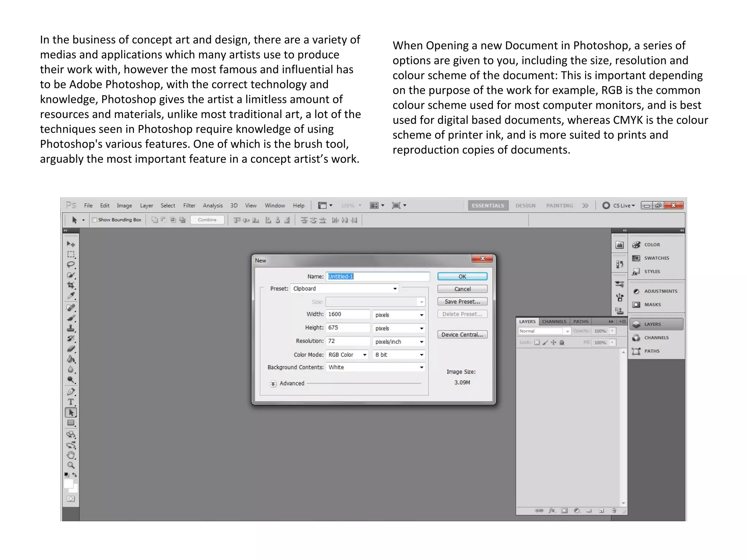The height and width of the screenshot is (560, 747).
Task: Open Width units dropdown
Action: 399,315
